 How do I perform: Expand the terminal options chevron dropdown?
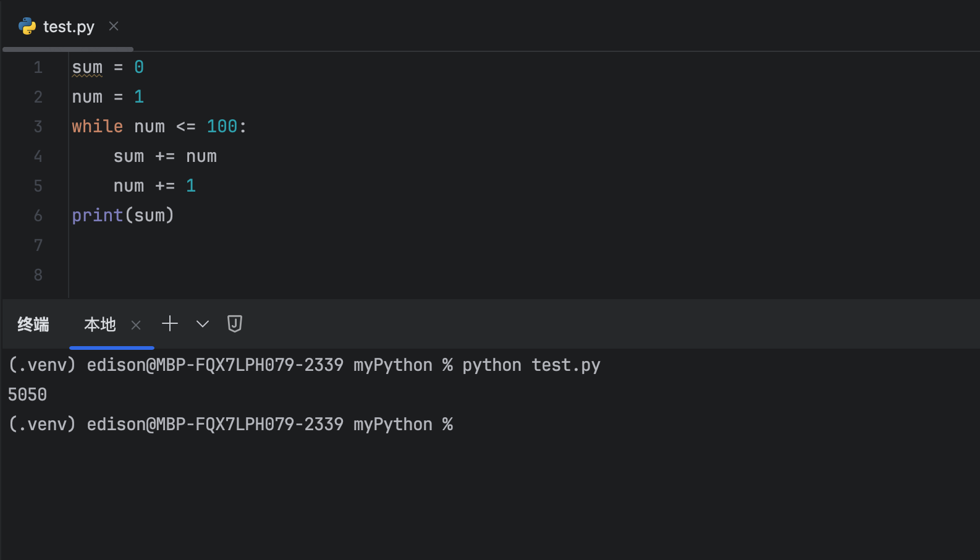pos(203,324)
